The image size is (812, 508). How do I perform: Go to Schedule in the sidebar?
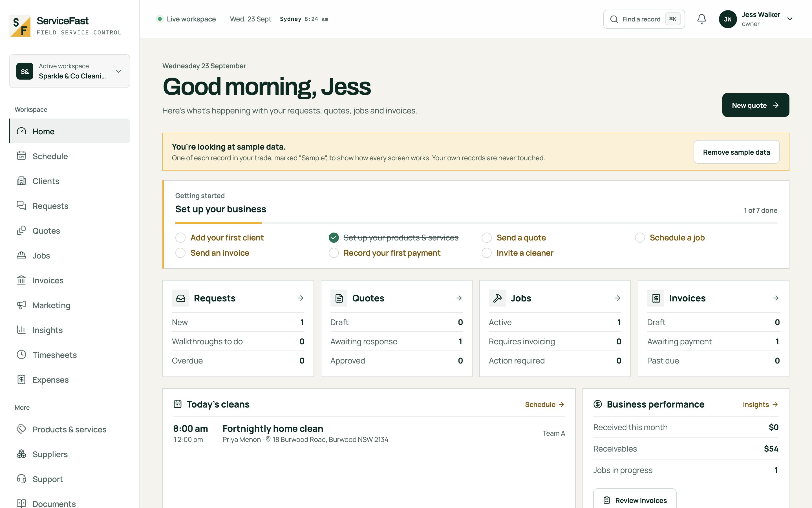pyautogui.click(x=69, y=156)
